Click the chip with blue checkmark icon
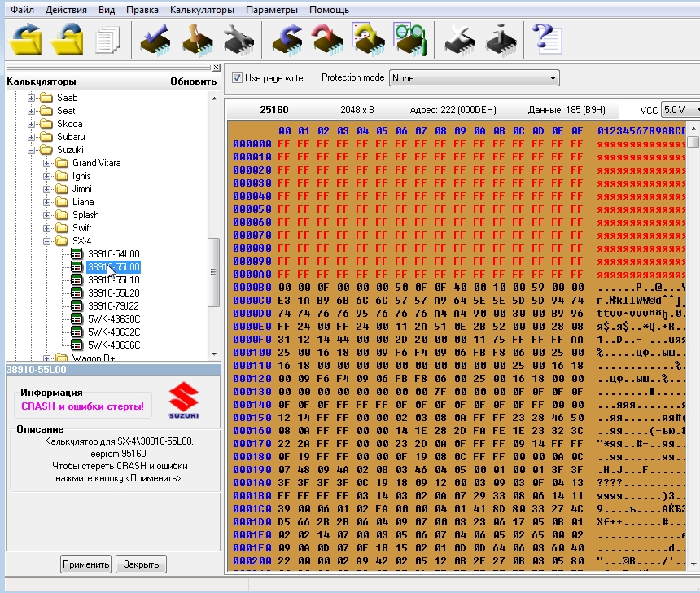This screenshot has height=593, width=700. tap(155, 40)
